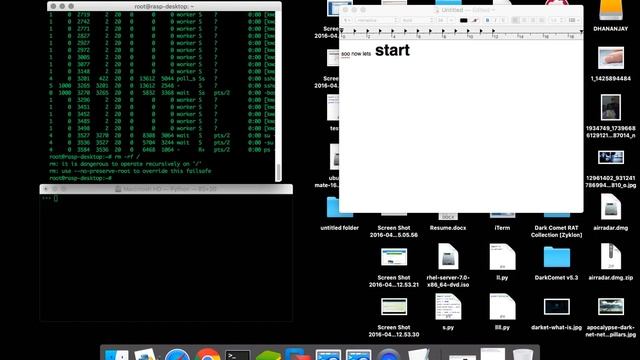Select the DarkComet v5.3 folder
The image size is (640, 360).
tap(557, 257)
